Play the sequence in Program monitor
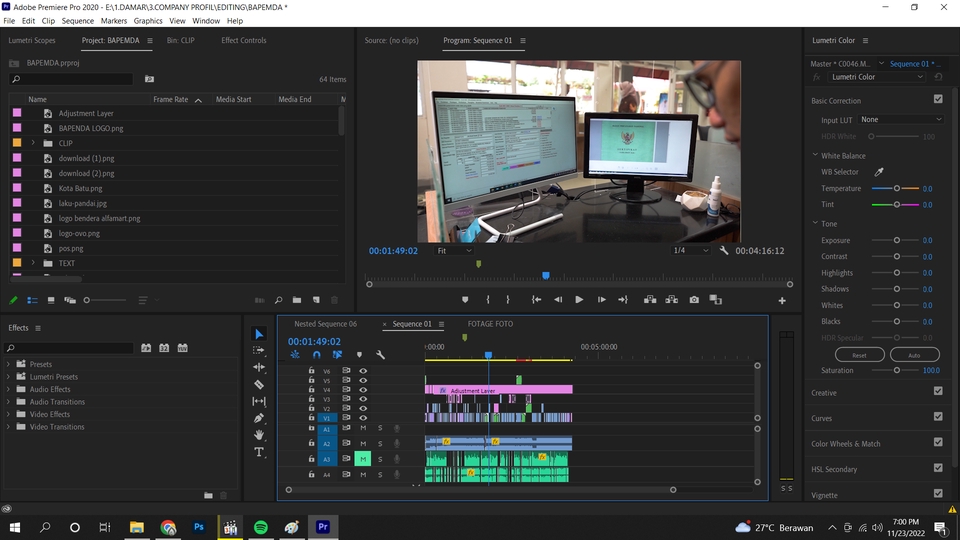The image size is (960, 540). [x=579, y=300]
